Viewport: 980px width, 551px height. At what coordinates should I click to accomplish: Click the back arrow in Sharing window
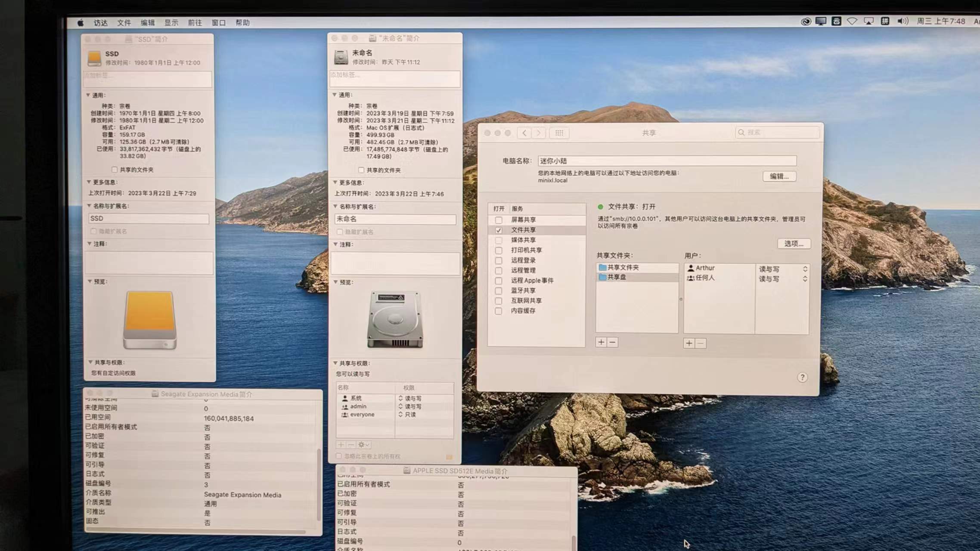pos(524,133)
